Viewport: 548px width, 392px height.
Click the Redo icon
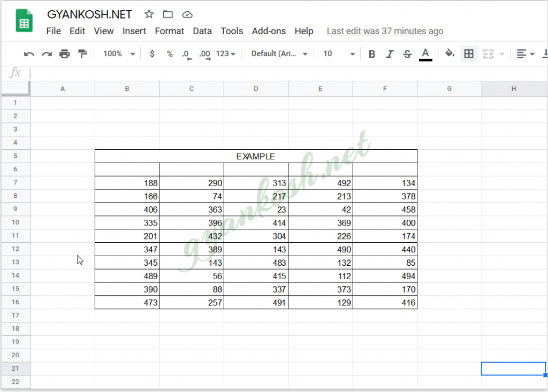(x=46, y=53)
